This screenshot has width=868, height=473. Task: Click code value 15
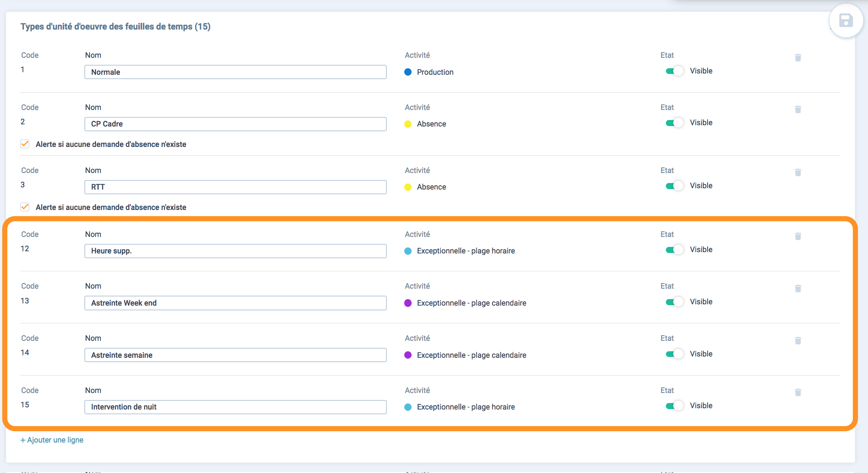pyautogui.click(x=25, y=405)
